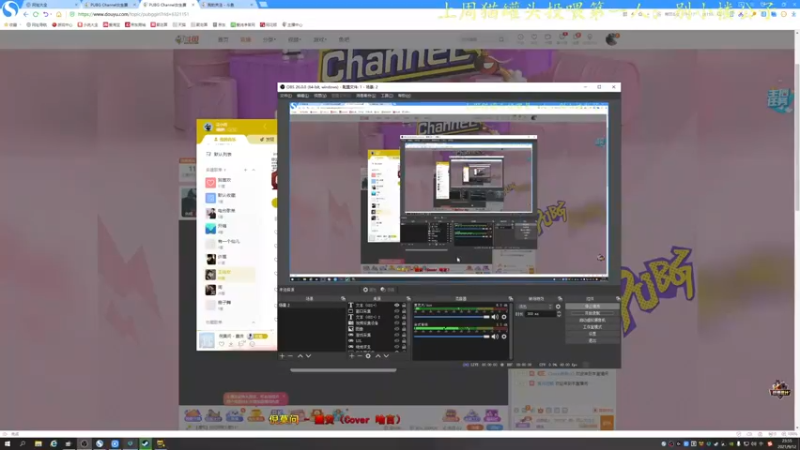Viewport: 800px width, 450px height.
Task: Pop out the OBS Controls dock
Action: [618, 298]
